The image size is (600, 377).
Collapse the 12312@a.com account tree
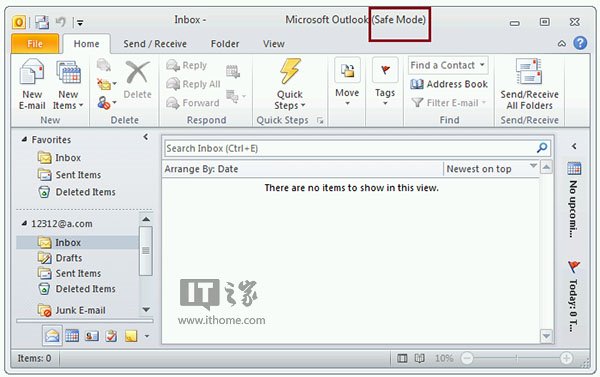click(24, 223)
